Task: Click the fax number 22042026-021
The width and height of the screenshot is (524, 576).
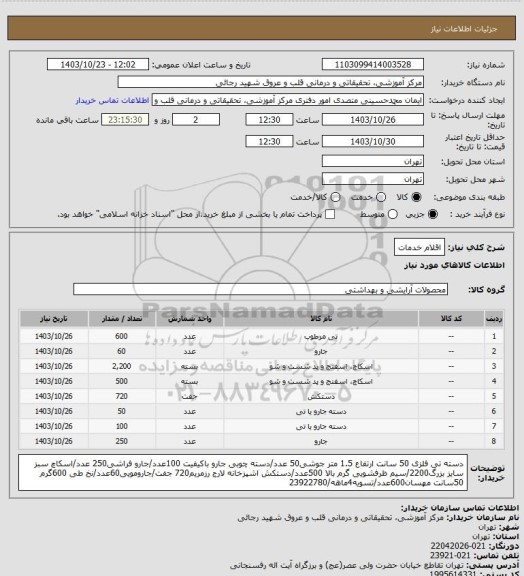Action: tap(458, 546)
